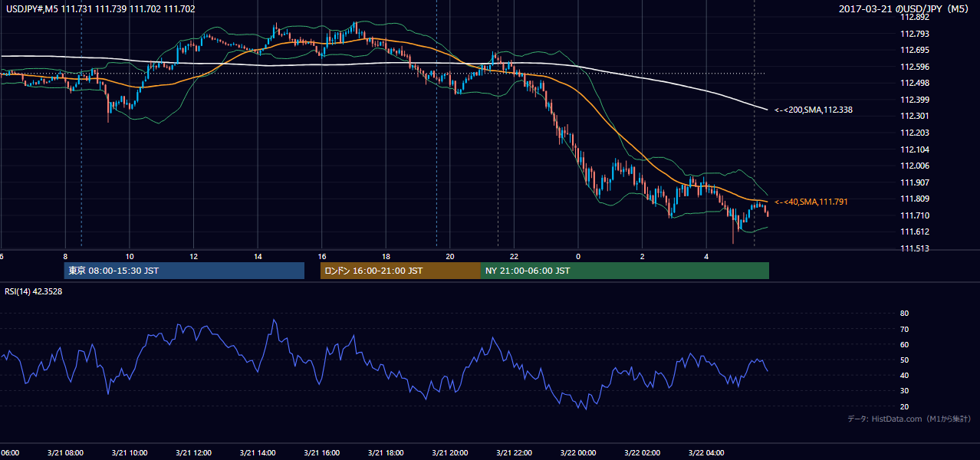Click RSI axis level 80
This screenshot has height=460, width=980.
(904, 314)
